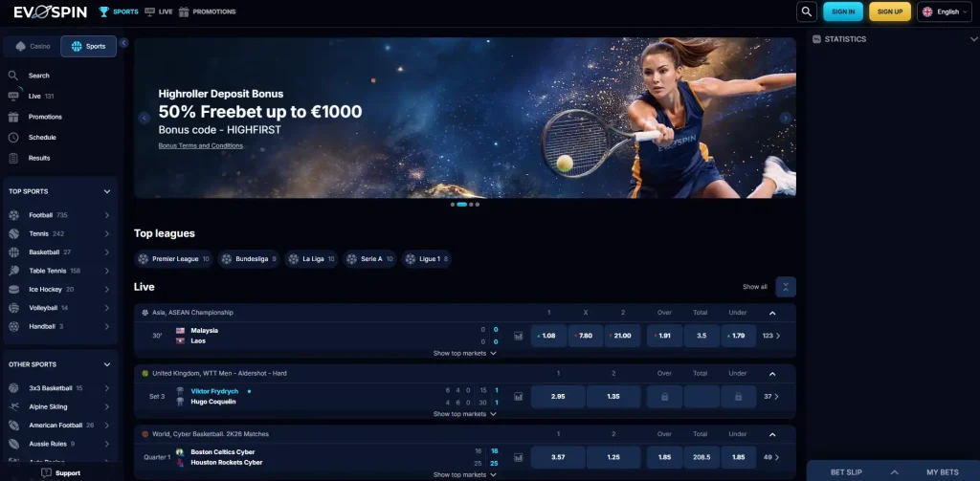Show previous banner slide
Viewport: 980px width, 481px height.
(x=145, y=118)
